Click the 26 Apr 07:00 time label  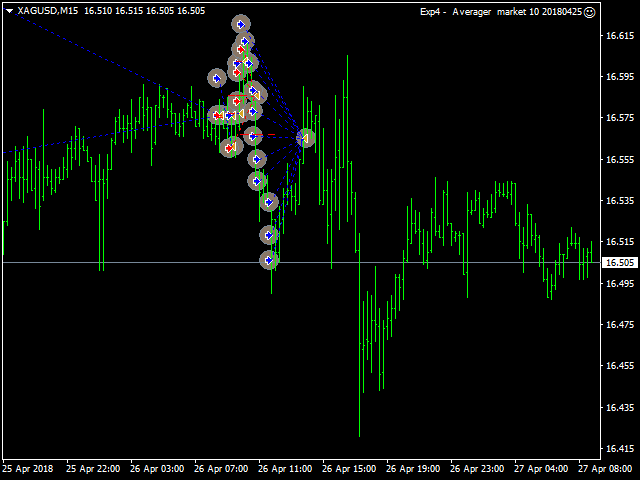pyautogui.click(x=221, y=469)
